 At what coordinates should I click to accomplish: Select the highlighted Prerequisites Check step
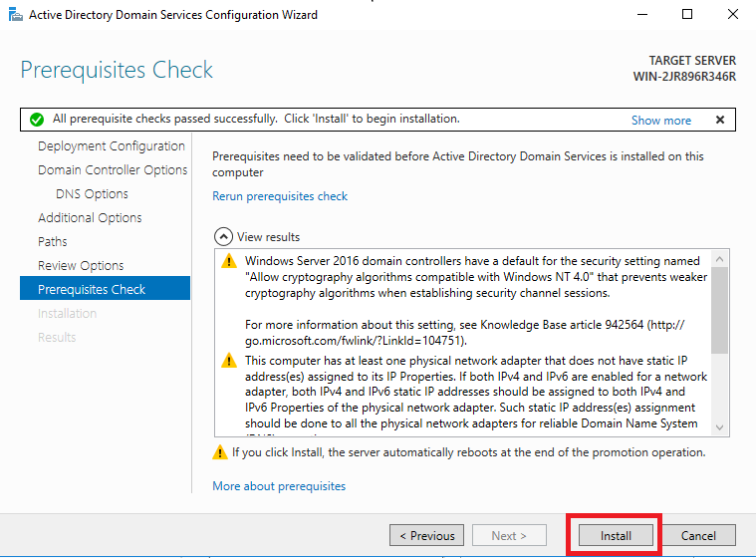coord(106,288)
